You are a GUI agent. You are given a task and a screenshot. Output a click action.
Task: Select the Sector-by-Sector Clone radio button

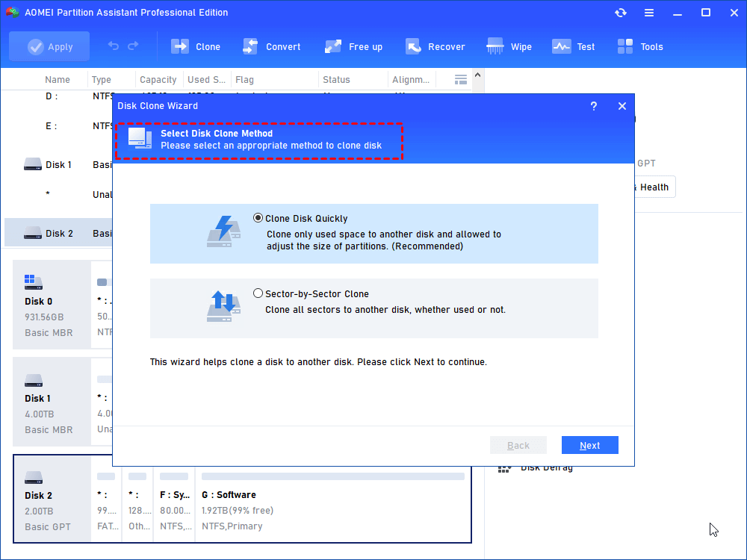click(258, 293)
